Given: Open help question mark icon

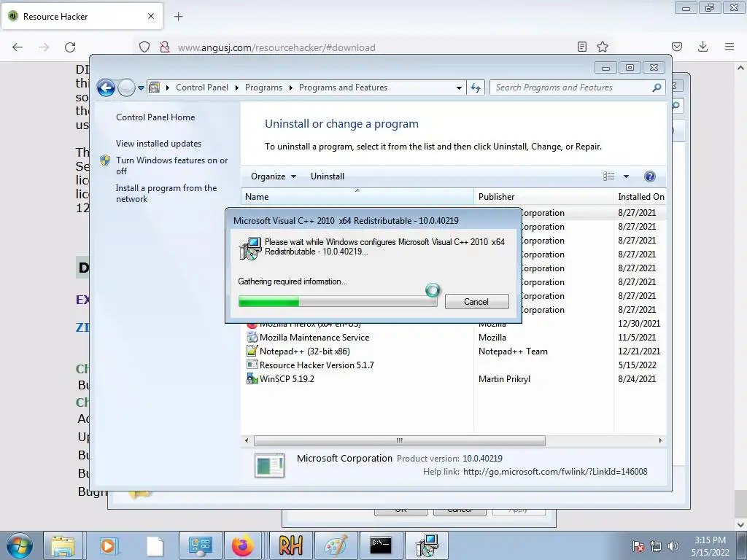Looking at the screenshot, I should pyautogui.click(x=650, y=176).
